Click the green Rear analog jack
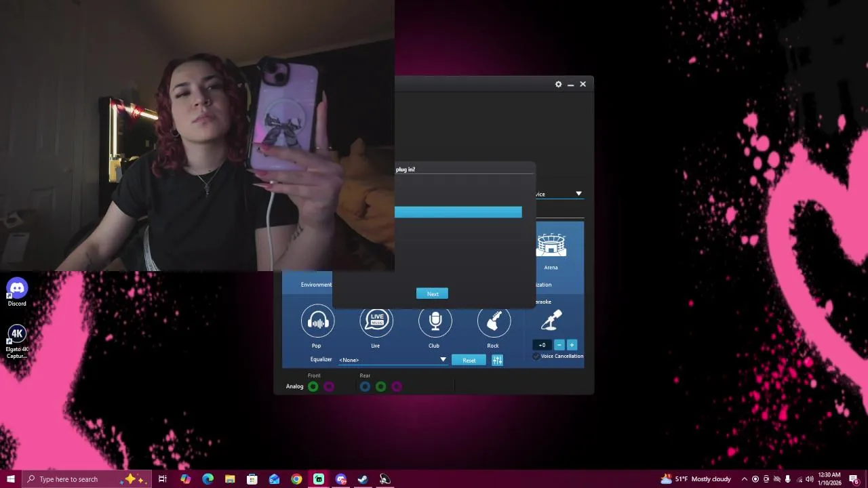The image size is (868, 488). tap(380, 386)
